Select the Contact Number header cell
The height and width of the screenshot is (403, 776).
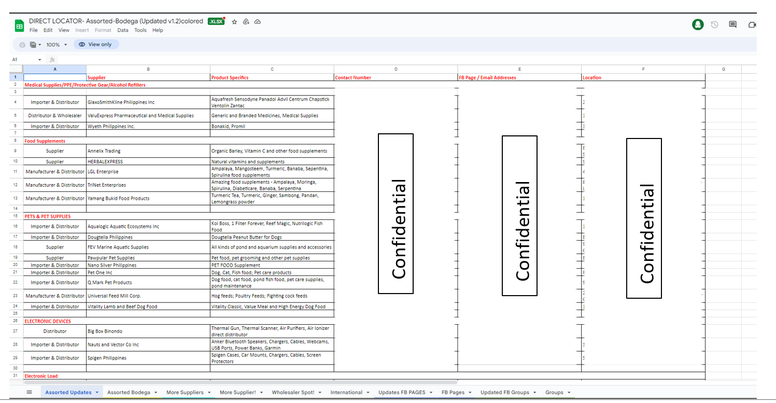click(396, 77)
